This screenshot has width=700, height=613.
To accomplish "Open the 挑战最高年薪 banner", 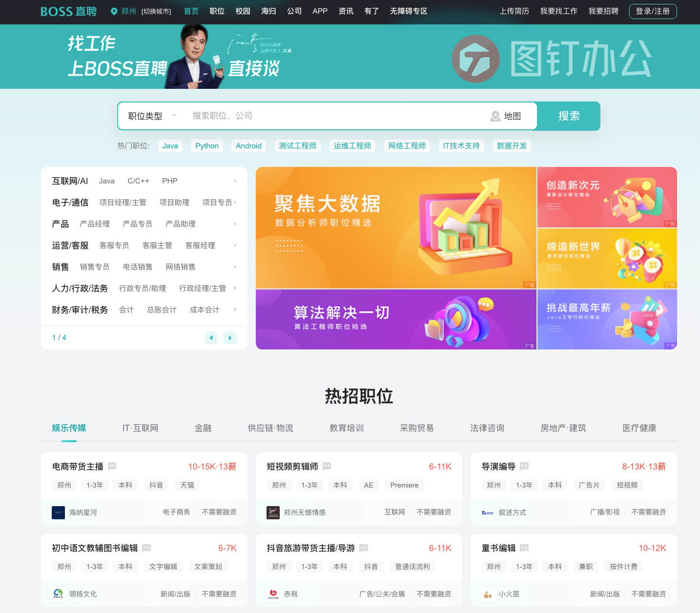I will click(x=607, y=319).
